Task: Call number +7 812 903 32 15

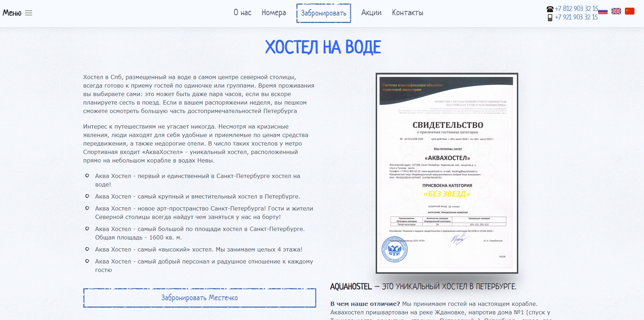Action: pyautogui.click(x=576, y=9)
